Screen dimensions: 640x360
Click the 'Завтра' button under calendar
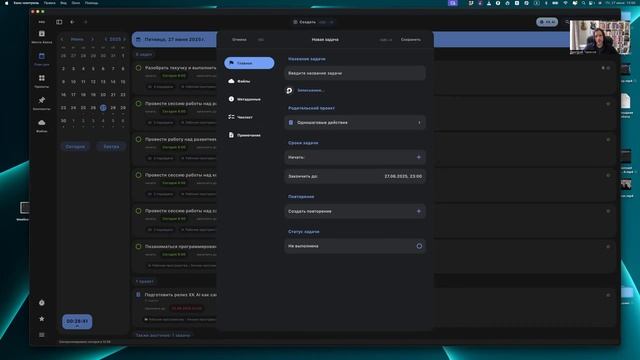(x=111, y=147)
